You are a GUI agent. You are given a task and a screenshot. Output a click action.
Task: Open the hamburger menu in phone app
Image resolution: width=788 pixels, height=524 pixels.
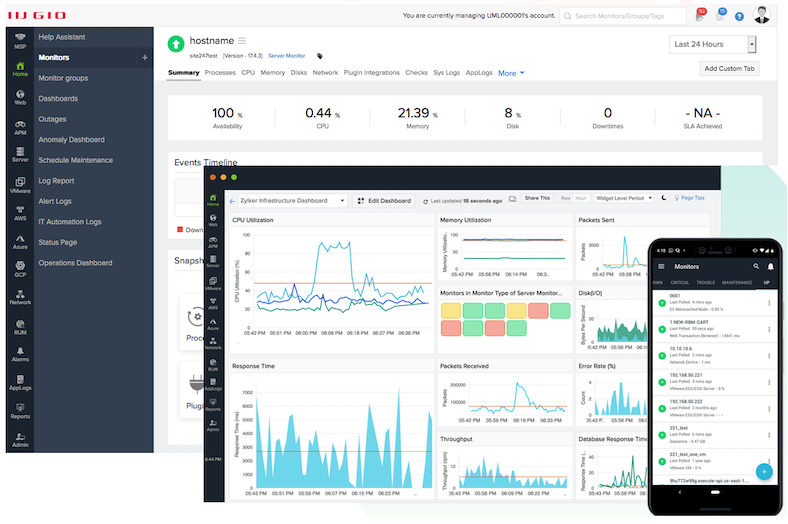point(661,267)
